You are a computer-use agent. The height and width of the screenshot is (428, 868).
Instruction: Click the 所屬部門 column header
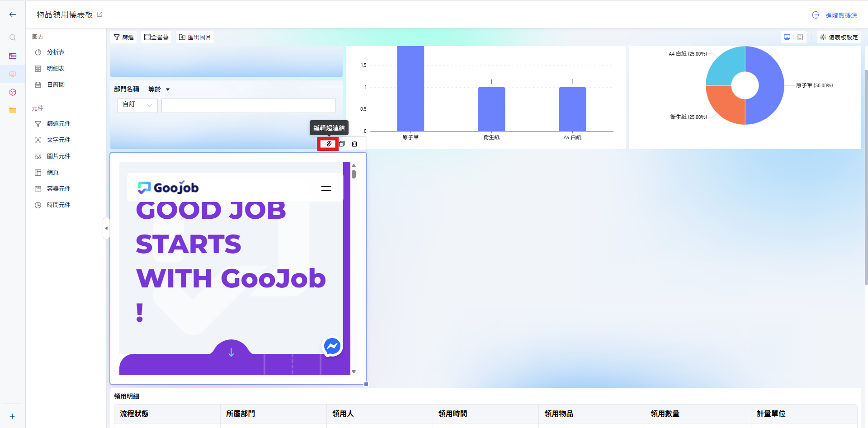pos(274,414)
